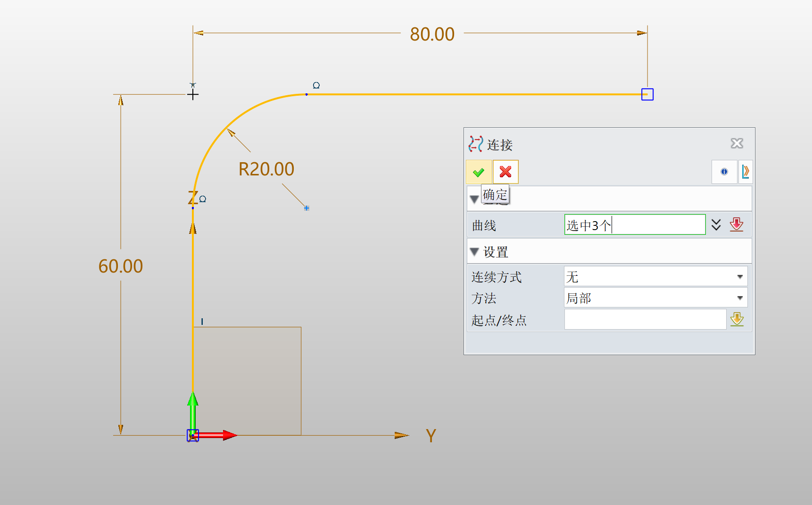
Task: Click the 起点/终点 input field
Action: coord(645,320)
